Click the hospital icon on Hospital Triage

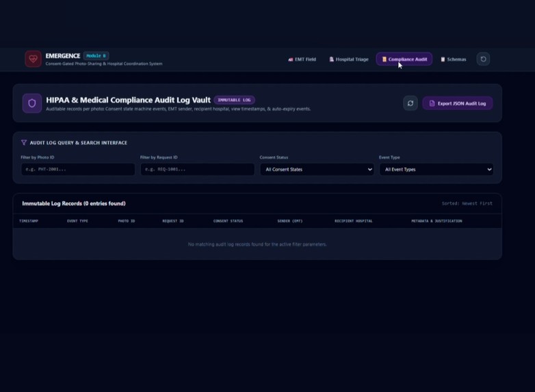pyautogui.click(x=331, y=60)
